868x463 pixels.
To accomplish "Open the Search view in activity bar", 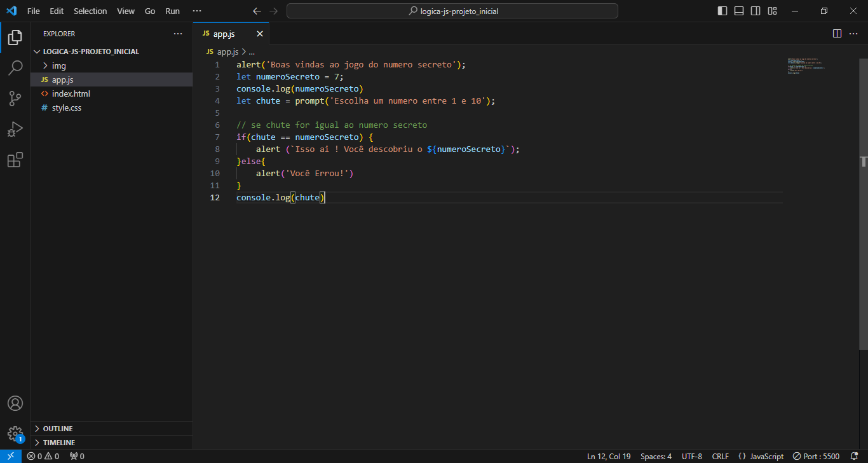I will 15,68.
